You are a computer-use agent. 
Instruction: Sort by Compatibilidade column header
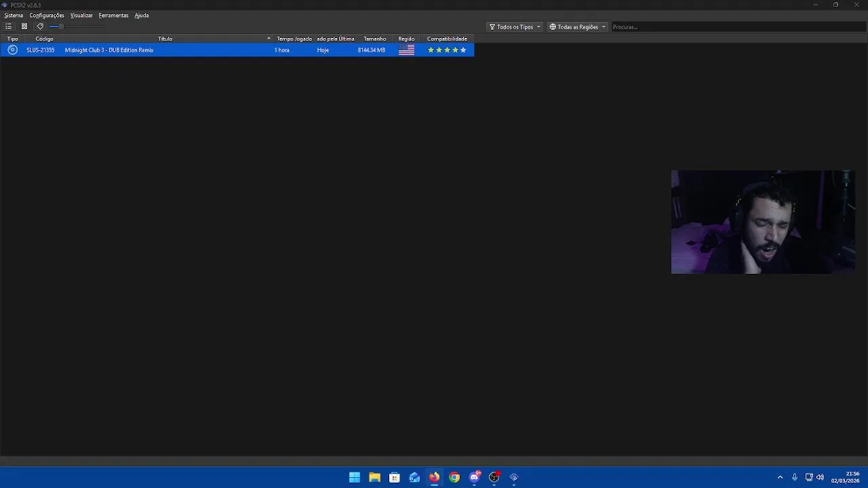click(x=447, y=39)
